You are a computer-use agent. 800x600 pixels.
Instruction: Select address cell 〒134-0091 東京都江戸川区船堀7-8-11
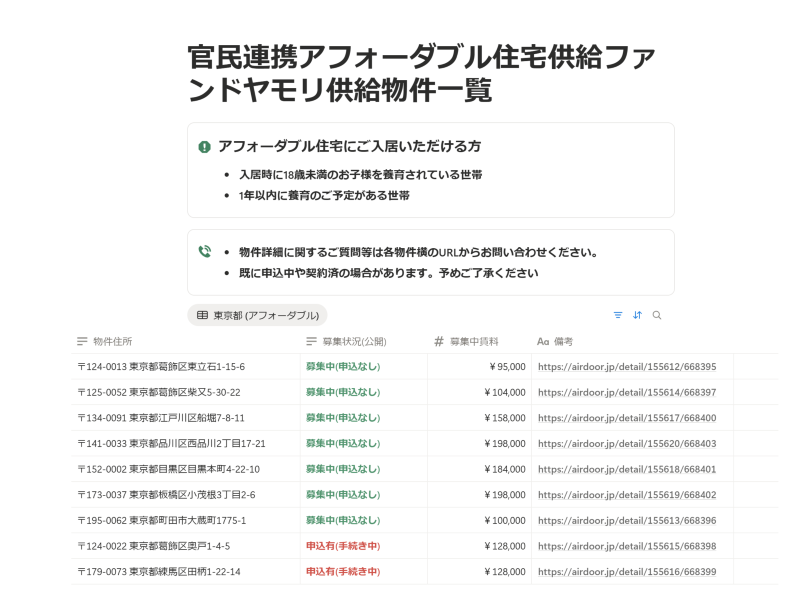(x=186, y=418)
